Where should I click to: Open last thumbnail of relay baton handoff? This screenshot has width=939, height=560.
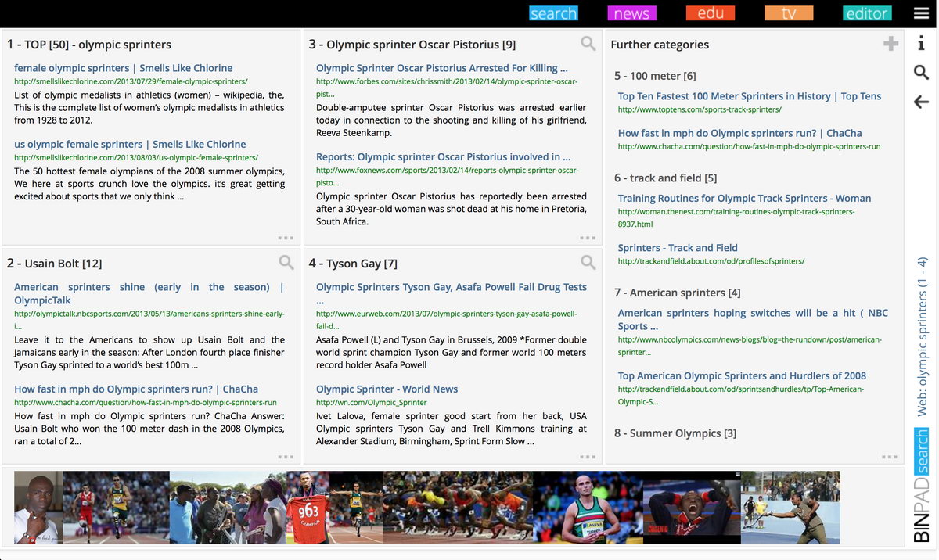(x=790, y=508)
